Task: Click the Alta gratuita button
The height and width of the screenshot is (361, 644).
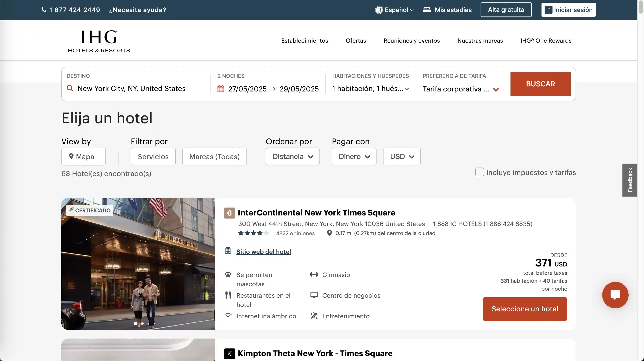Action: (506, 10)
